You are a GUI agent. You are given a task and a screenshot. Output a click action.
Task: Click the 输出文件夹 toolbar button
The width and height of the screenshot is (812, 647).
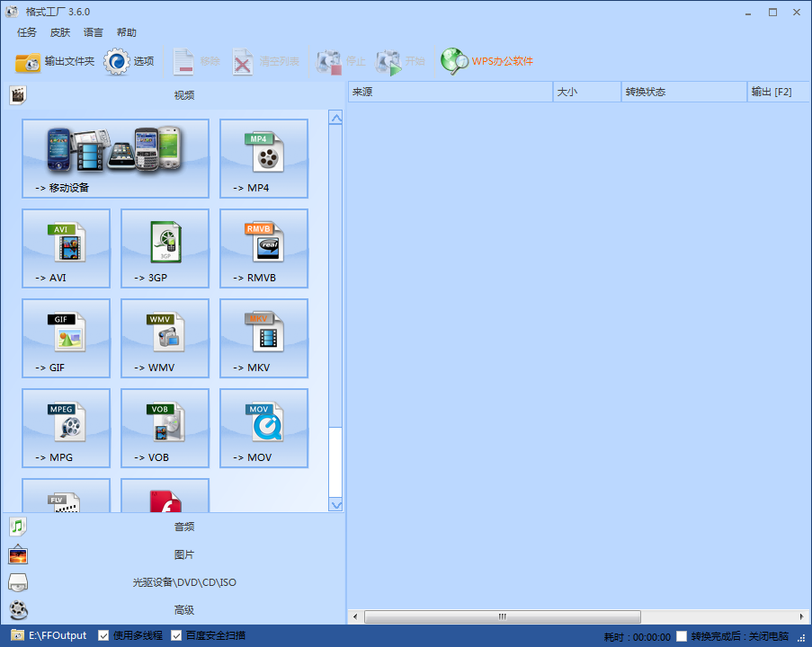pos(55,61)
